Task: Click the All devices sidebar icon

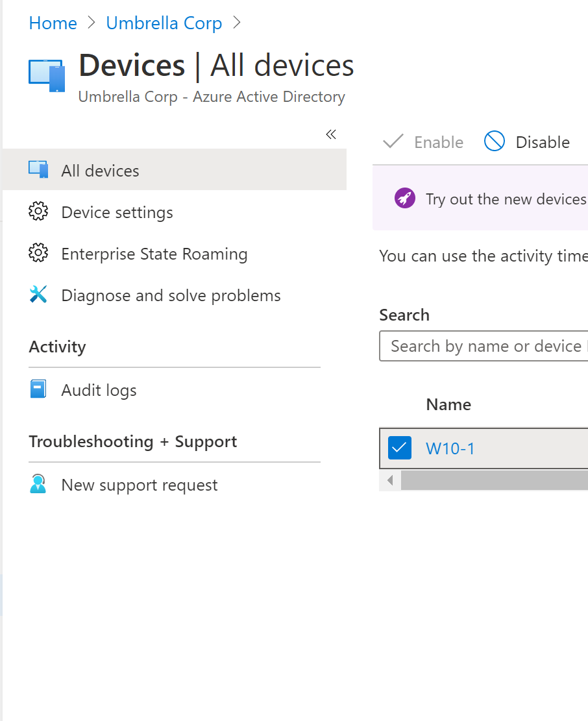Action: click(x=38, y=169)
